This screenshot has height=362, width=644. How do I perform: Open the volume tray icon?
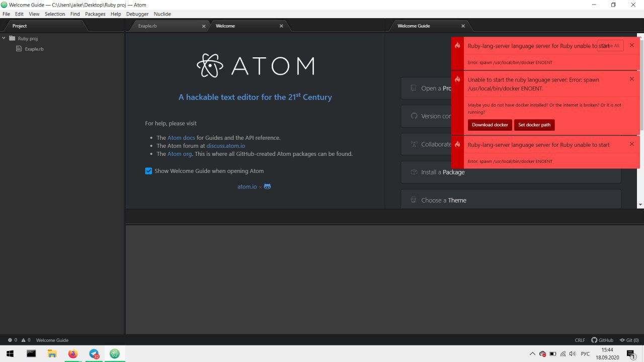tap(573, 354)
